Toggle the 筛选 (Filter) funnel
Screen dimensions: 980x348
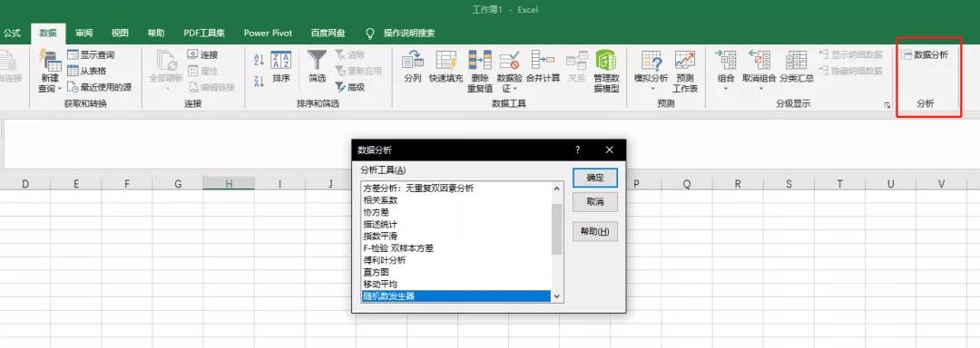318,67
